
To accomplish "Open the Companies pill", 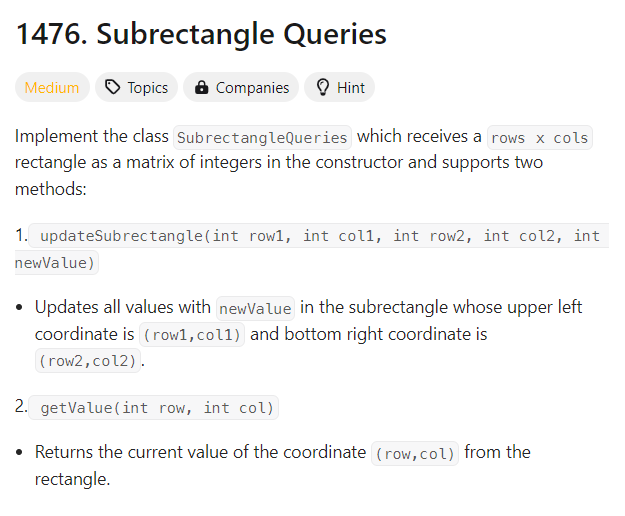I will (241, 87).
